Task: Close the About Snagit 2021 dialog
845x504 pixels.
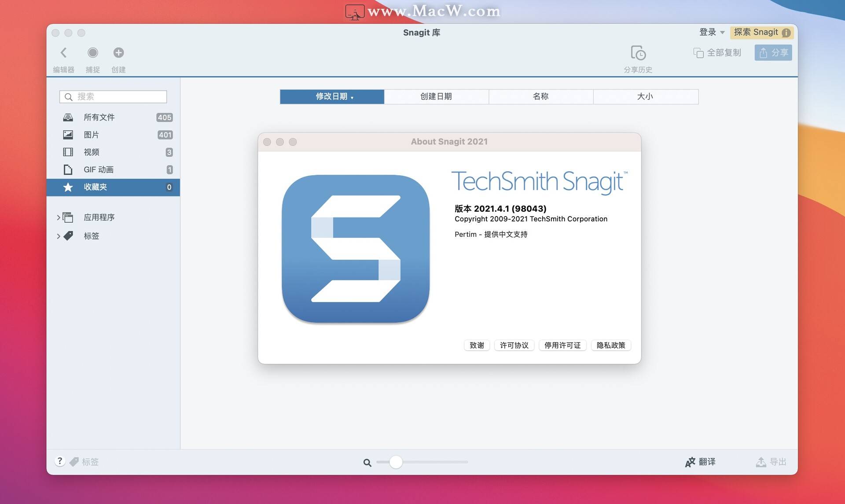Action: (x=267, y=142)
